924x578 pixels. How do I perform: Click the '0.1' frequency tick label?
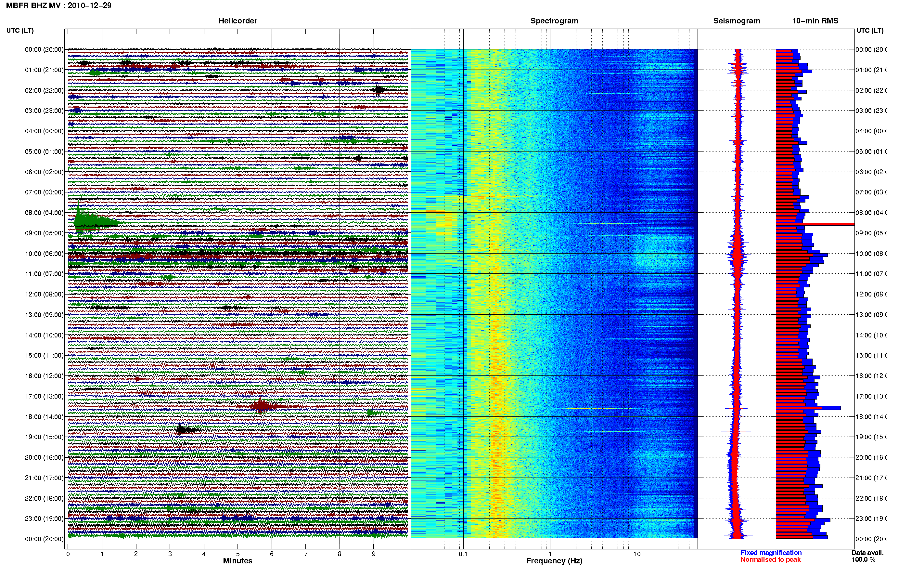click(463, 554)
